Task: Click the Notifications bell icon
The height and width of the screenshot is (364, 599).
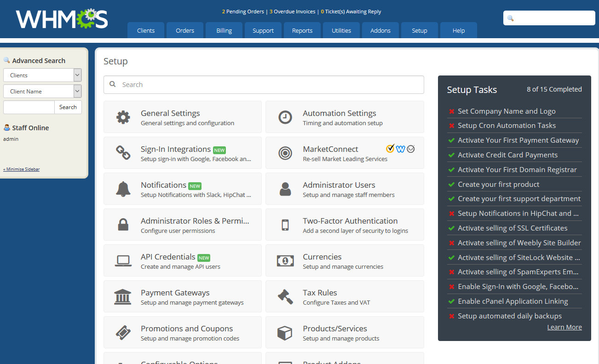Action: pos(123,189)
